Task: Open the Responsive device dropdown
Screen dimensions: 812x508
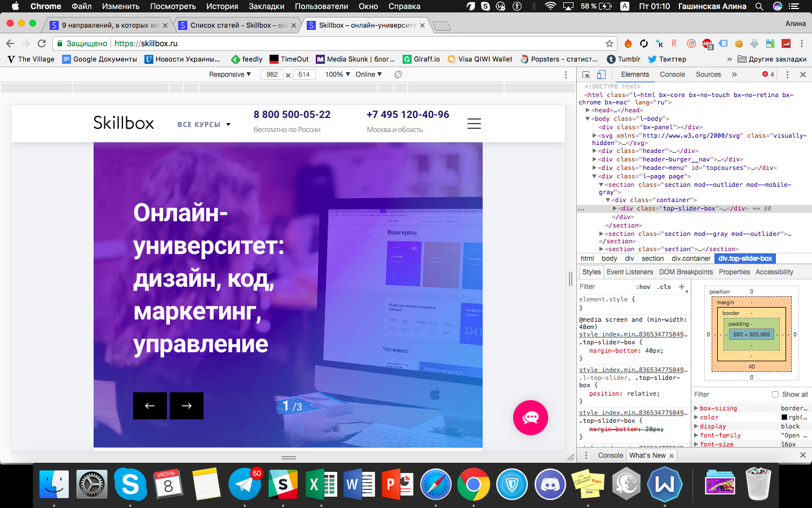Action: pyautogui.click(x=230, y=75)
